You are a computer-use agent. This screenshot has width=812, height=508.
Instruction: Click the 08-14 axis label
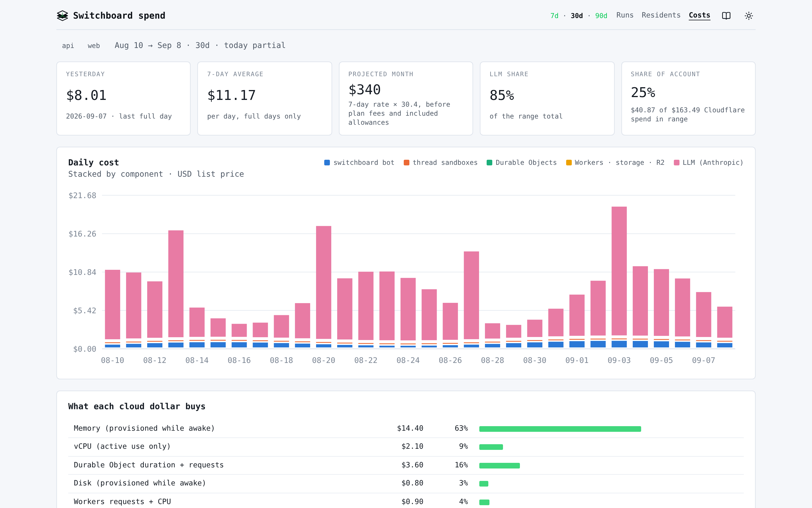[197, 360]
